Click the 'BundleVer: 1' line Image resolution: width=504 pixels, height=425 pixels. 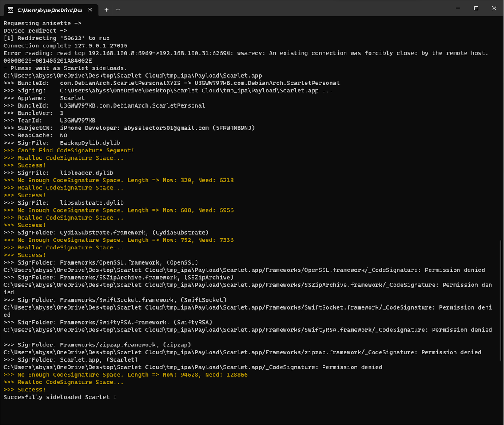tap(34, 113)
